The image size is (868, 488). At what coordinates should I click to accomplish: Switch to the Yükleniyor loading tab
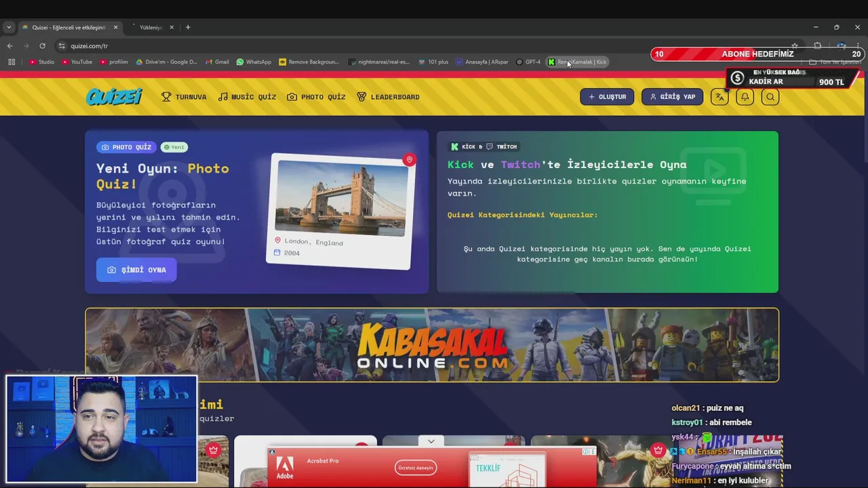[151, 27]
